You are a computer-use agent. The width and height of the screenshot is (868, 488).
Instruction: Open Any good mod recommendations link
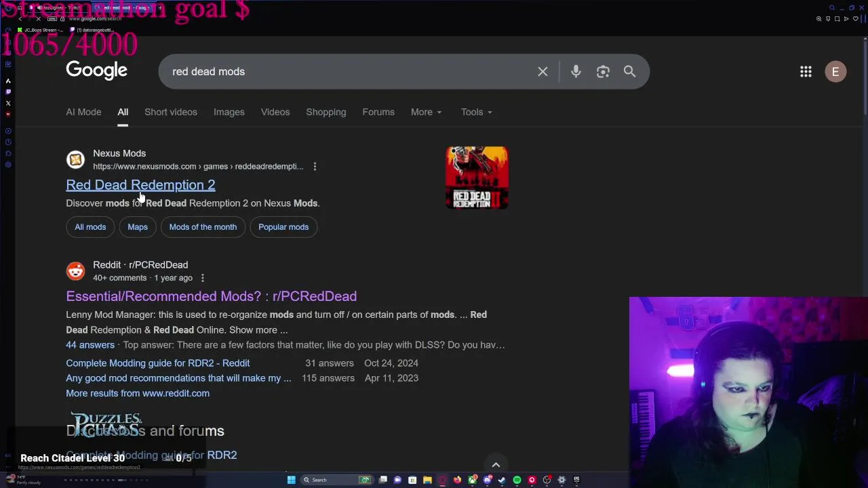pos(178,378)
